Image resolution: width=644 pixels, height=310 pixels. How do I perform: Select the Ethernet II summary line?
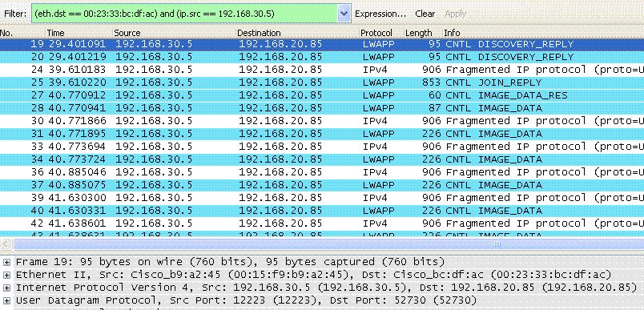(313, 274)
